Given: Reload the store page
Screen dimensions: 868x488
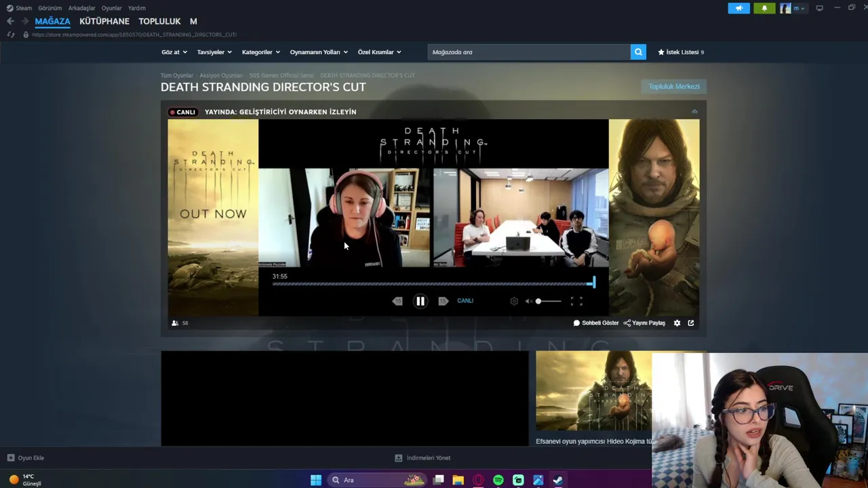Looking at the screenshot, I should pyautogui.click(x=10, y=35).
